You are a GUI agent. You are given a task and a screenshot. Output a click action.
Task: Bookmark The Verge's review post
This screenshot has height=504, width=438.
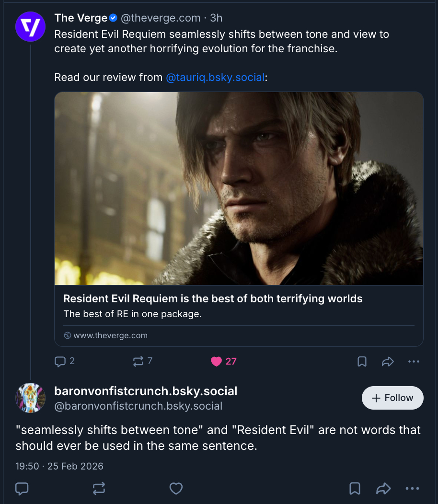pos(362,362)
